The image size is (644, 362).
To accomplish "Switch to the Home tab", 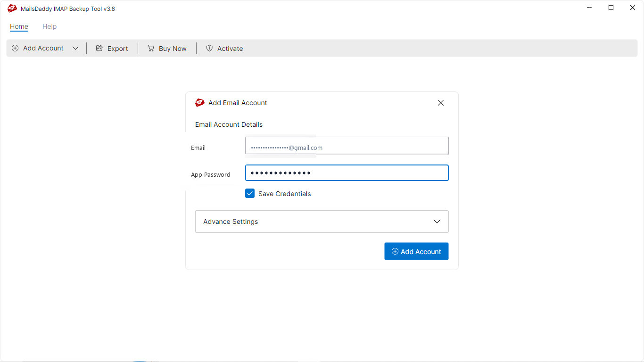I will click(x=19, y=26).
